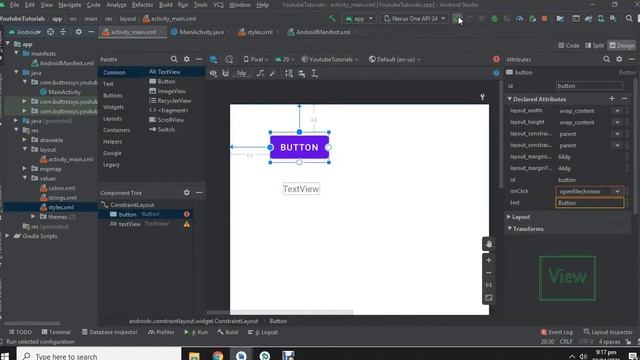The width and height of the screenshot is (640, 360).
Task: Click the id input field in Attributes
Action: pyautogui.click(x=589, y=86)
